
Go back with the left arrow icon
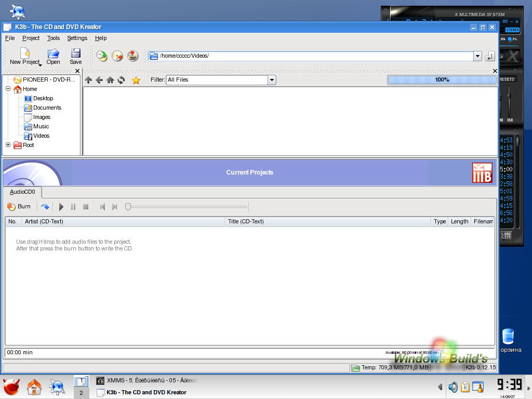click(x=99, y=80)
